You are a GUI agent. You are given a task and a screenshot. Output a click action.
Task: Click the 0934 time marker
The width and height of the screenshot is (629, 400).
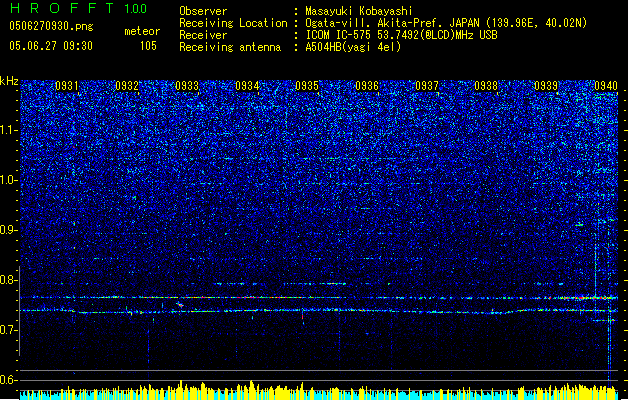[247, 86]
